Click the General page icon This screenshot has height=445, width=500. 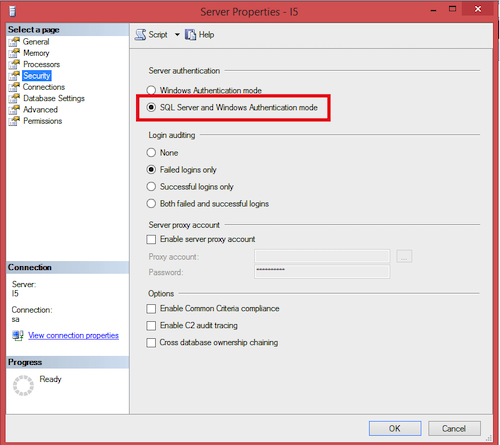tap(14, 42)
